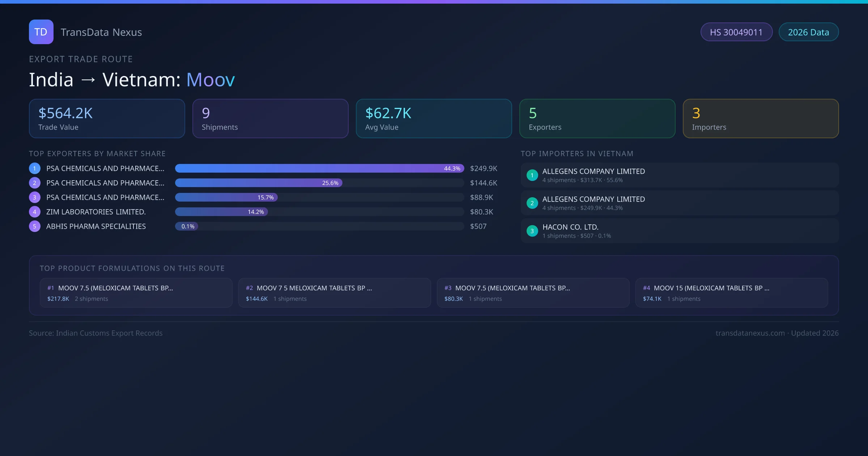
Task: Click green rank 2 importer badge
Action: pyautogui.click(x=532, y=203)
